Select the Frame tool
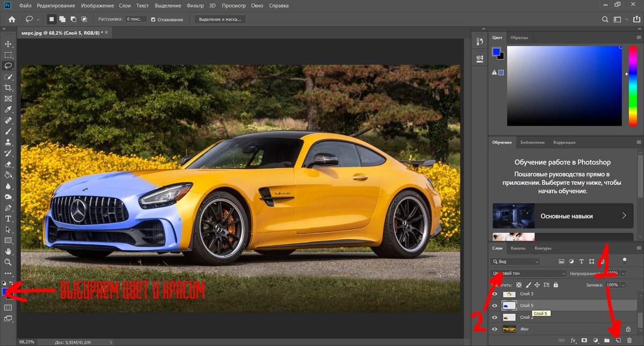This screenshot has height=346, width=644. pyautogui.click(x=8, y=99)
